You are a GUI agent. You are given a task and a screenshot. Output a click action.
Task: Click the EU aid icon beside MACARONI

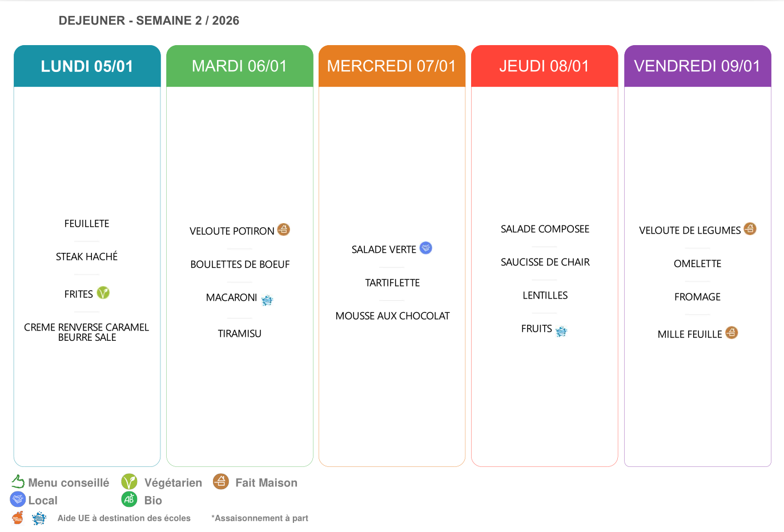267,300
